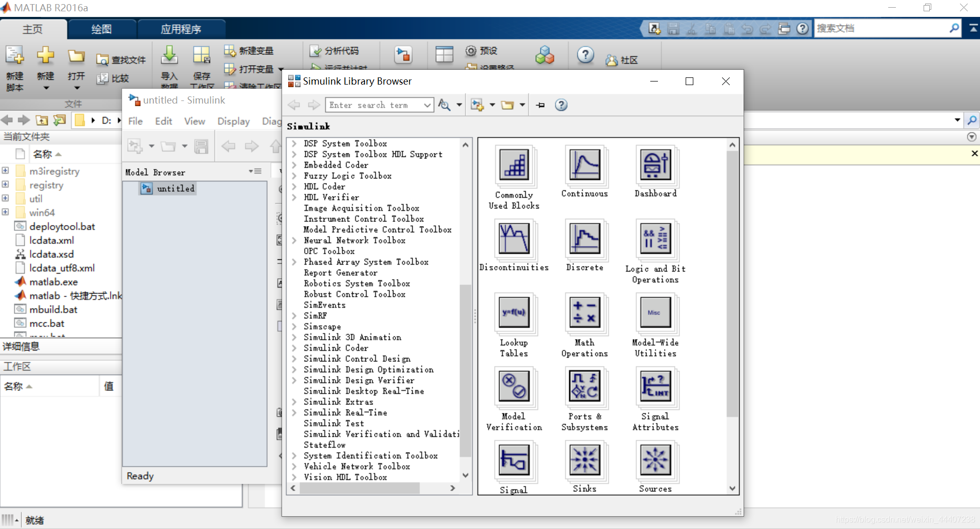
Task: Click the open folder icon in Library Browser
Action: point(508,105)
